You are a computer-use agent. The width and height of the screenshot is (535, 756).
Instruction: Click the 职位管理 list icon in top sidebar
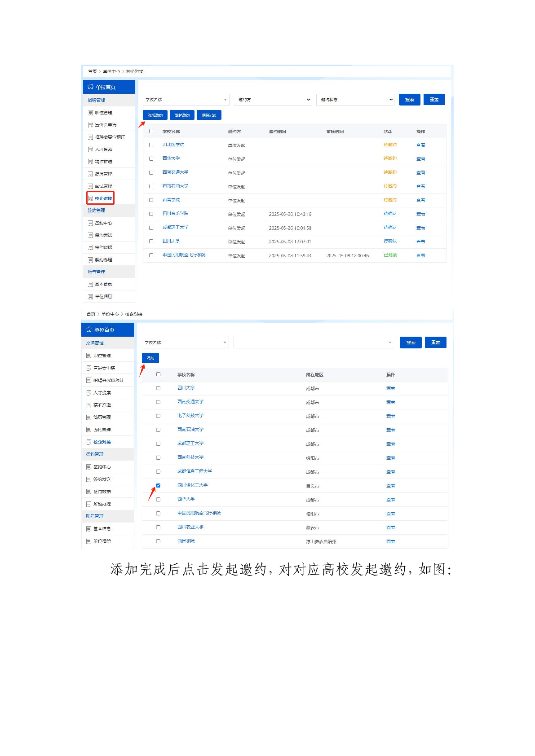(90, 113)
